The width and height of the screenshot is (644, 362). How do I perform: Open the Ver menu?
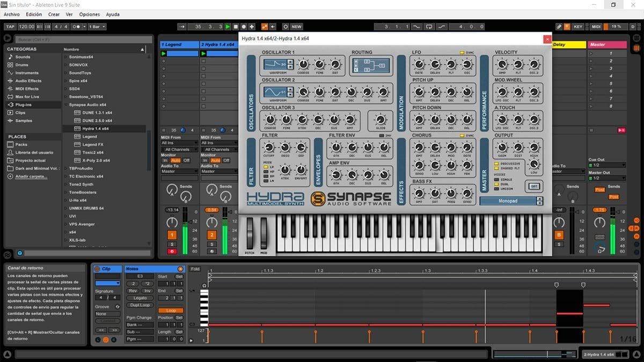[69, 14]
